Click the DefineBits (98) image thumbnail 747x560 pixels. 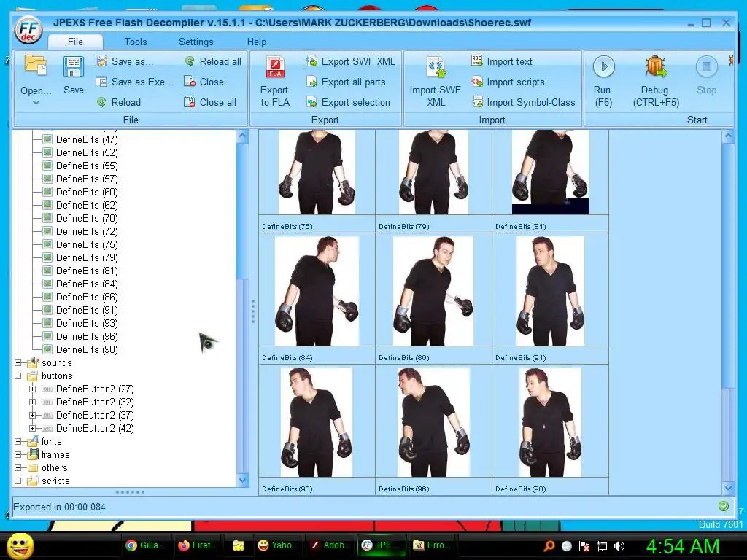(x=550, y=422)
